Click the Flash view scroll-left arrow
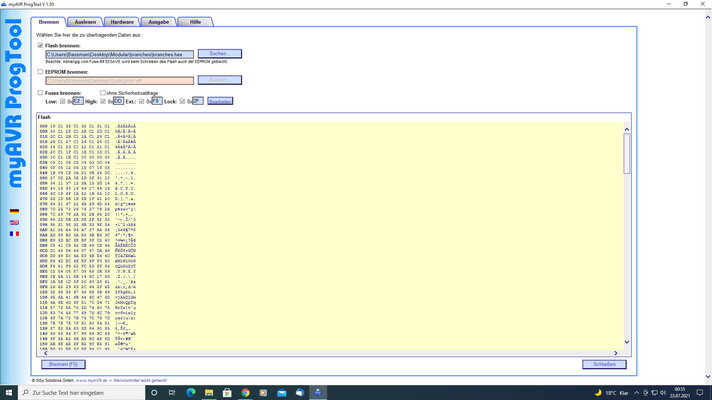712x400 pixels. click(x=45, y=353)
